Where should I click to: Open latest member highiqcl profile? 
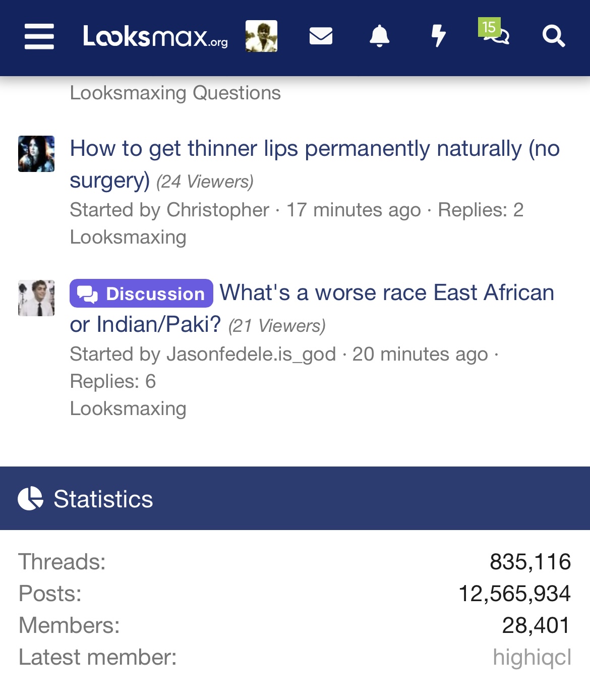pyautogui.click(x=532, y=657)
